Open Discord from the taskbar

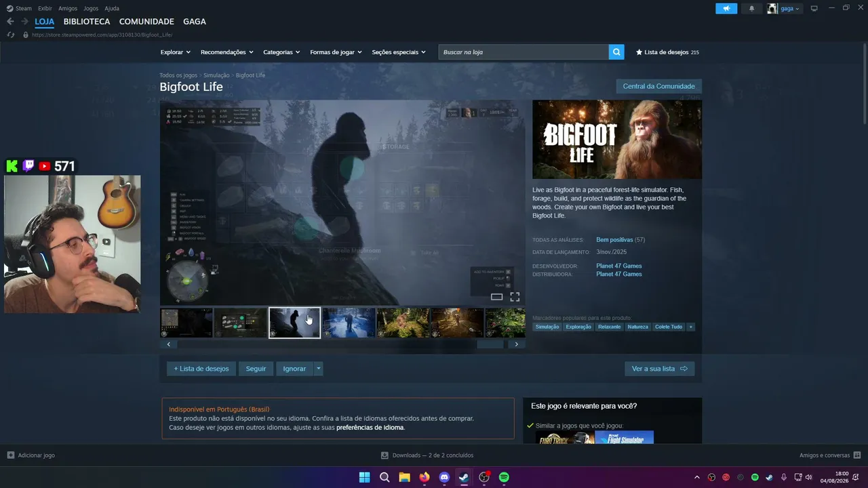tap(444, 477)
